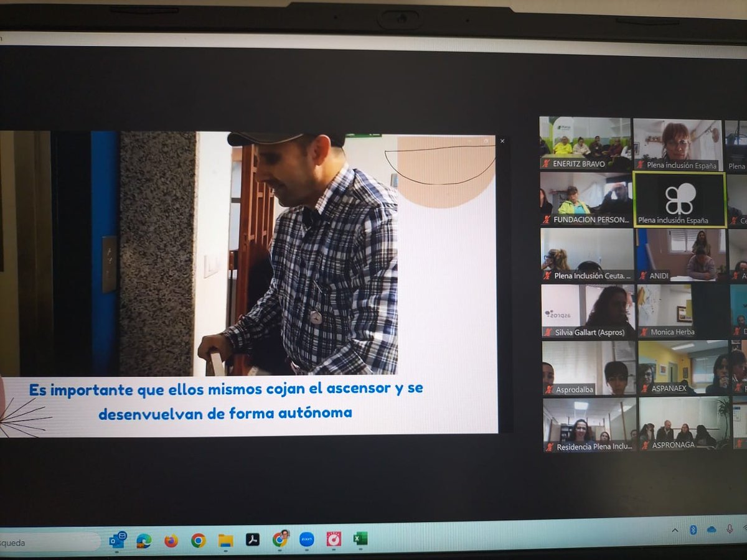747x560 pixels.
Task: Launch Microsoft Excel from the taskbar
Action: pyautogui.click(x=359, y=538)
